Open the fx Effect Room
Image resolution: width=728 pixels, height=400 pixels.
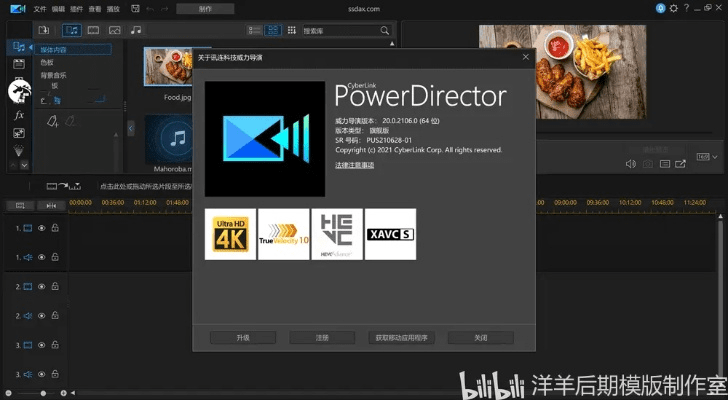pos(19,115)
